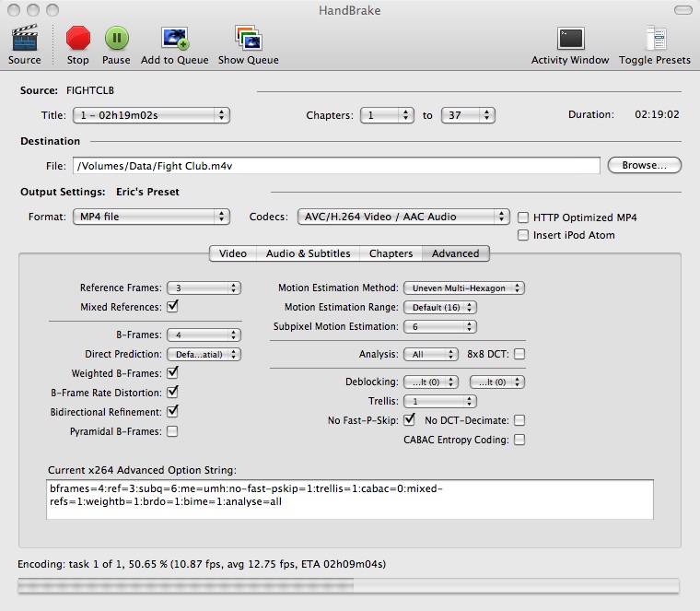Screen dimensions: 700x611
Task: Switch to the Audio & Subtitles tab
Action: [x=308, y=253]
